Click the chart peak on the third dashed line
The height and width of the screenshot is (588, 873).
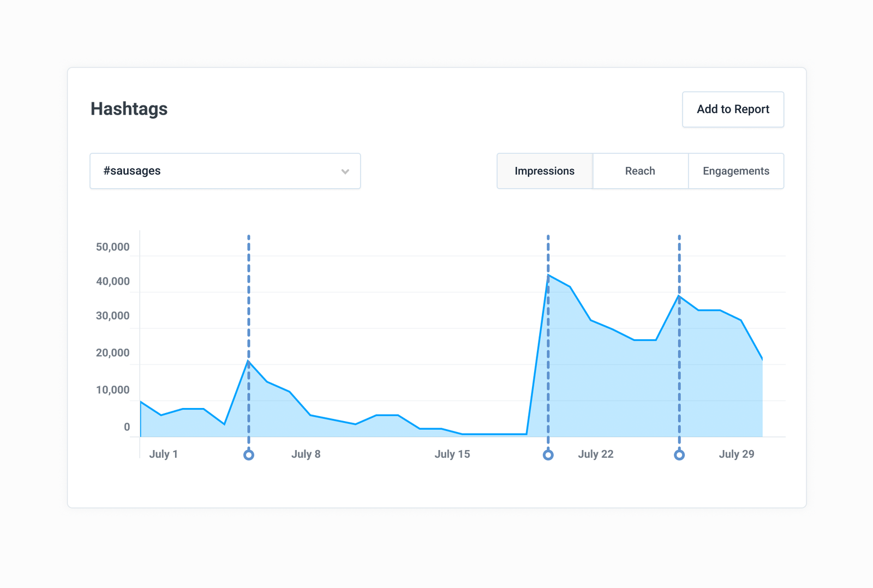679,296
